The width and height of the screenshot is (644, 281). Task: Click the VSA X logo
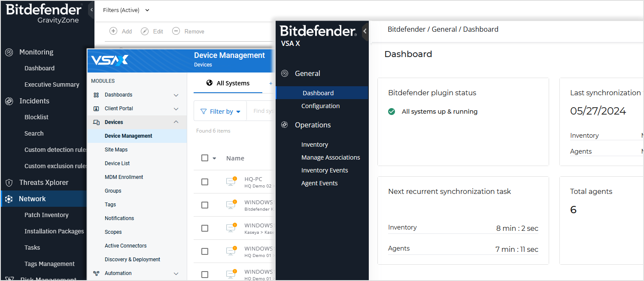point(110,60)
